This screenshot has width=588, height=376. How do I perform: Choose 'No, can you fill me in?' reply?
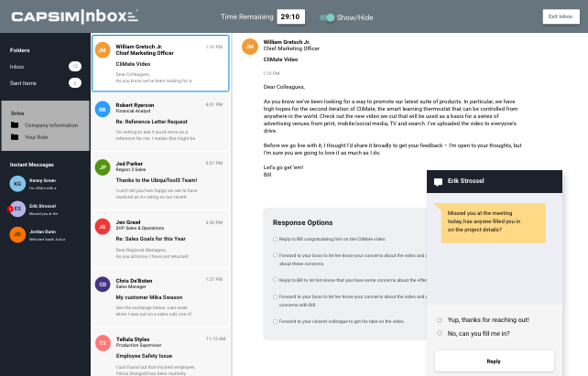440,333
